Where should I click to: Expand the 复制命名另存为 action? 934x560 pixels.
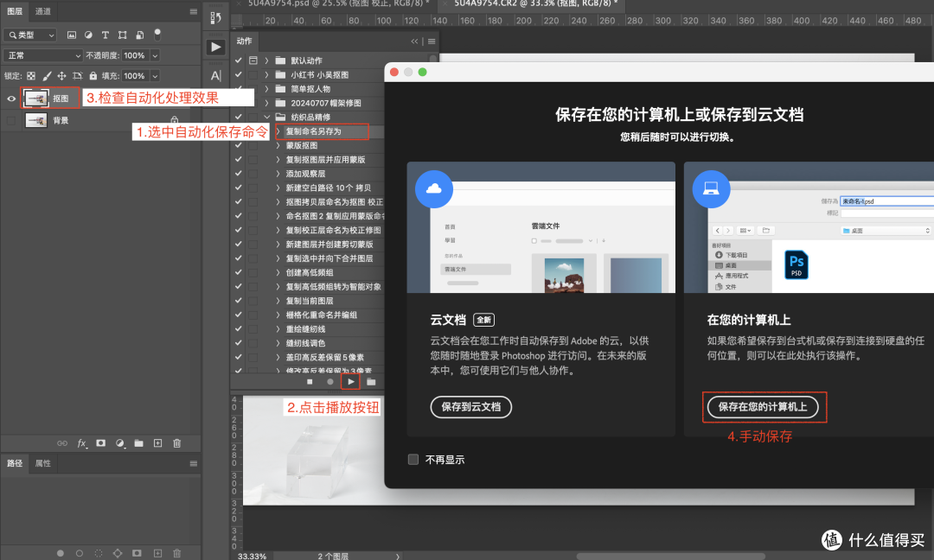[x=278, y=131]
